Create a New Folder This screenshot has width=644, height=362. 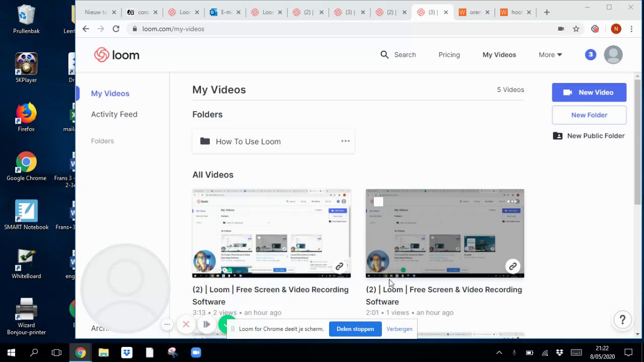[x=589, y=115]
